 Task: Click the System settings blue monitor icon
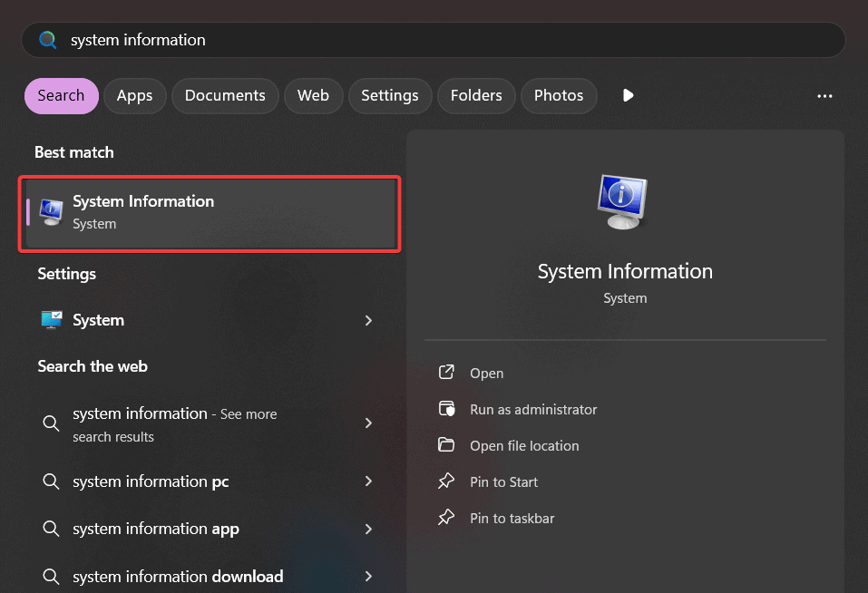(53, 319)
